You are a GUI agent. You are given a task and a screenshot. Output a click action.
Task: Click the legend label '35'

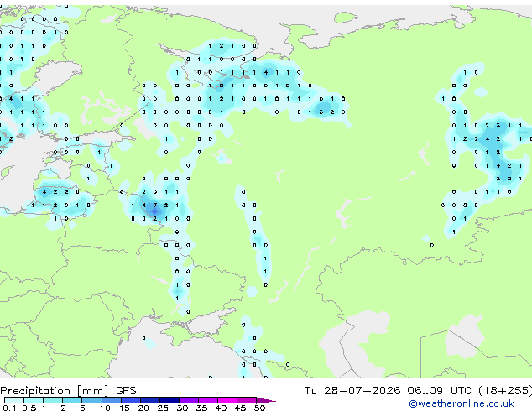click(201, 408)
